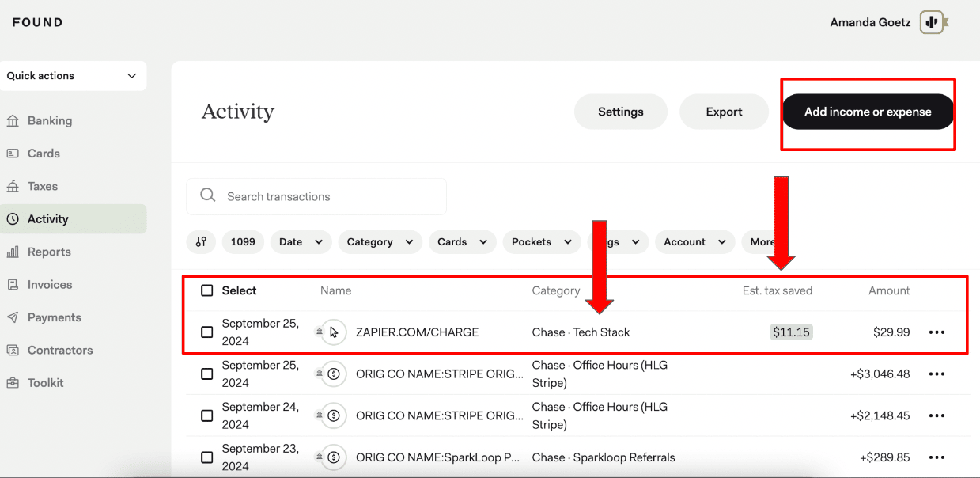Click the +$2,148.45 amount

[880, 415]
